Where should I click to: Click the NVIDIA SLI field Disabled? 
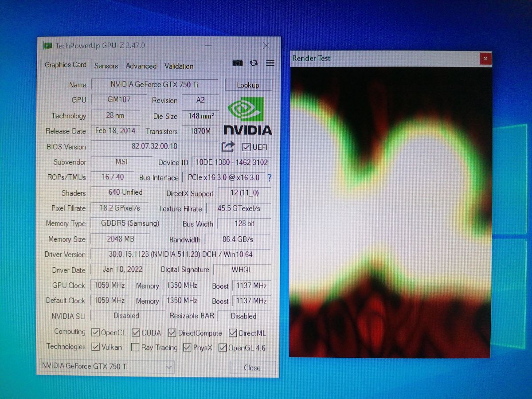pos(126,316)
